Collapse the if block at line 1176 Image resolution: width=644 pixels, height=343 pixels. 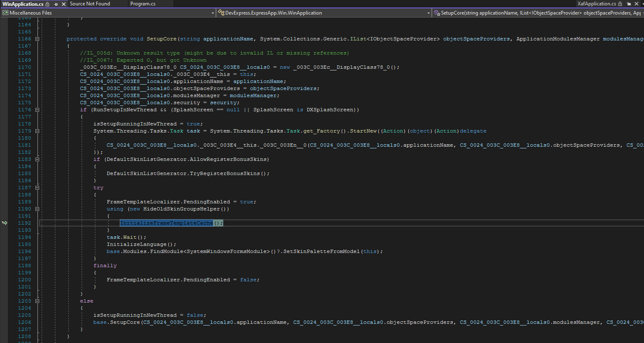[37, 110]
